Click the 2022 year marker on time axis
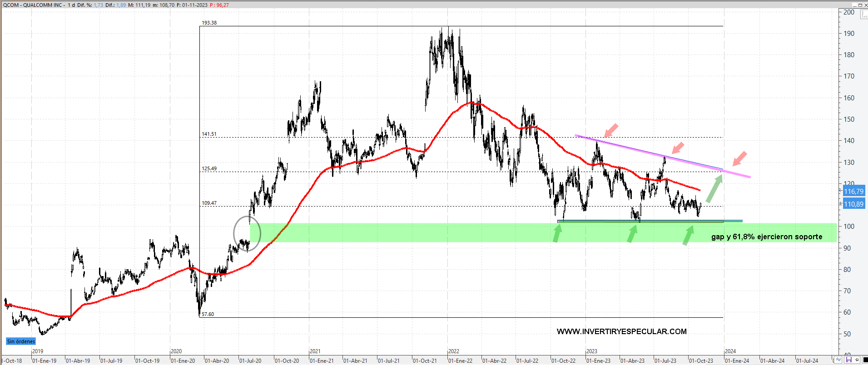 [x=453, y=351]
